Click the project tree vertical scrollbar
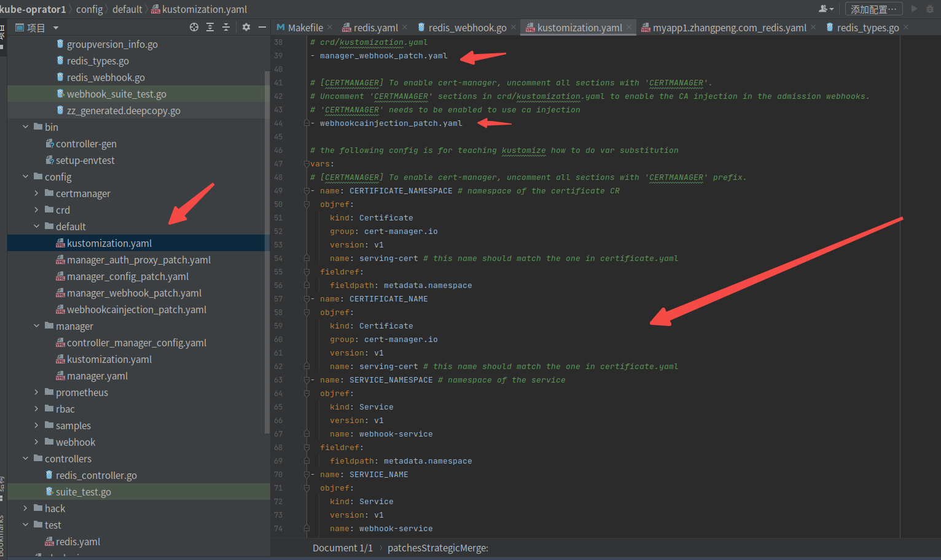The image size is (941, 560). point(267,252)
